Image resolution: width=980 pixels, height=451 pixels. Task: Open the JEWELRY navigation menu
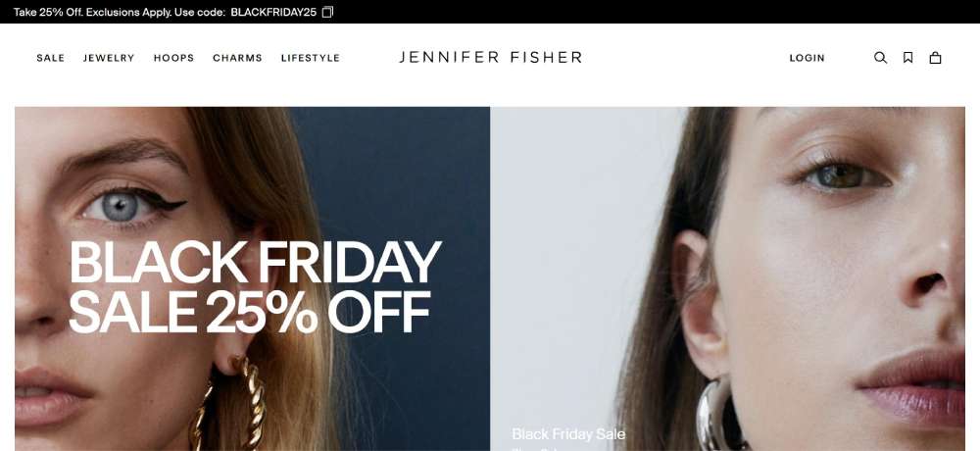click(x=109, y=58)
